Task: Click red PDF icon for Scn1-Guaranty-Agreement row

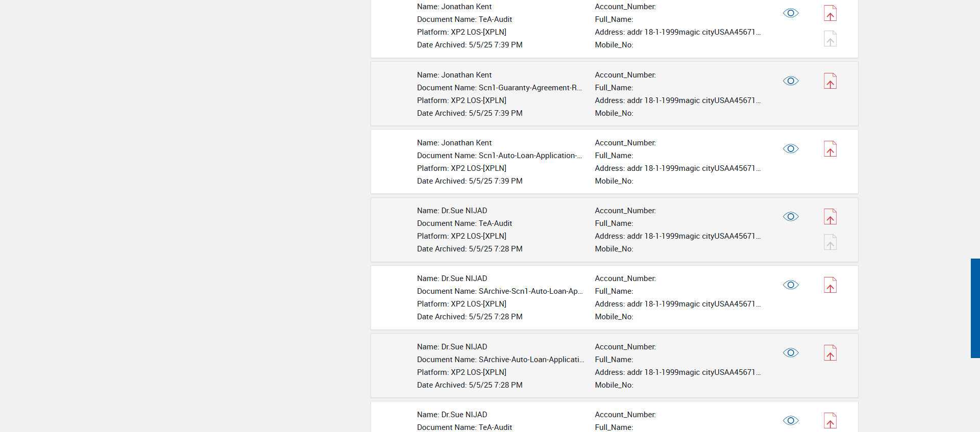Action: 830,81
